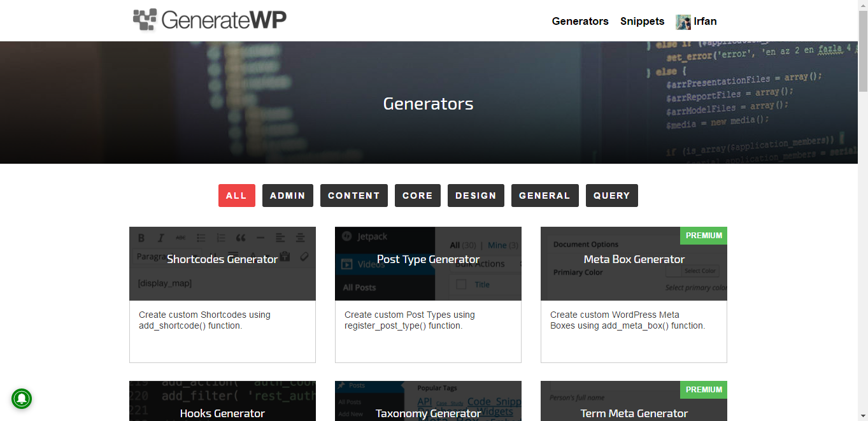Click the Generators page heading
868x421 pixels.
pyautogui.click(x=428, y=104)
